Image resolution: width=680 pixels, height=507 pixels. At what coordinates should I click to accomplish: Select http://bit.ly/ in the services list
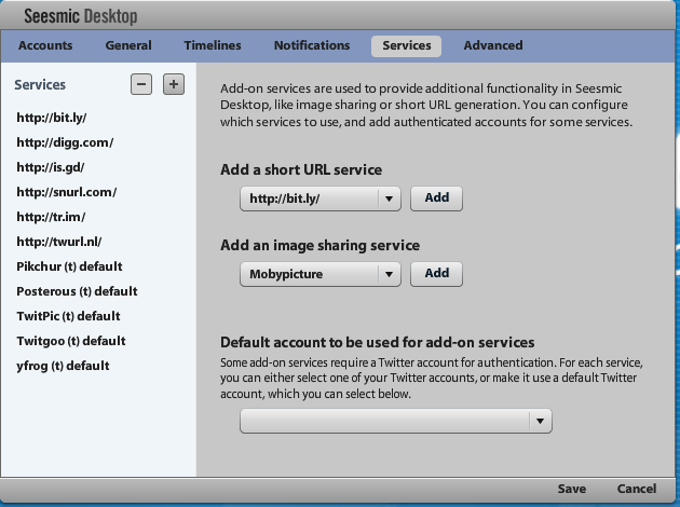(52, 118)
